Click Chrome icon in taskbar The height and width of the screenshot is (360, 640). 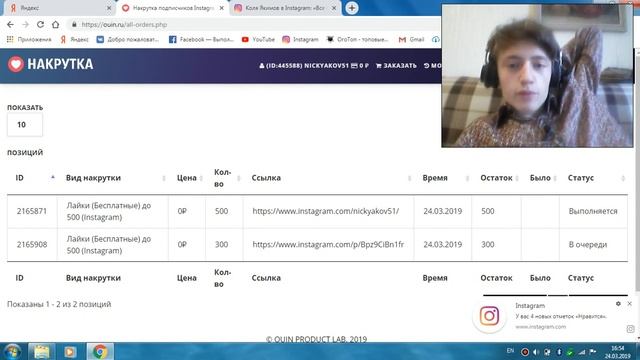pos(100,351)
